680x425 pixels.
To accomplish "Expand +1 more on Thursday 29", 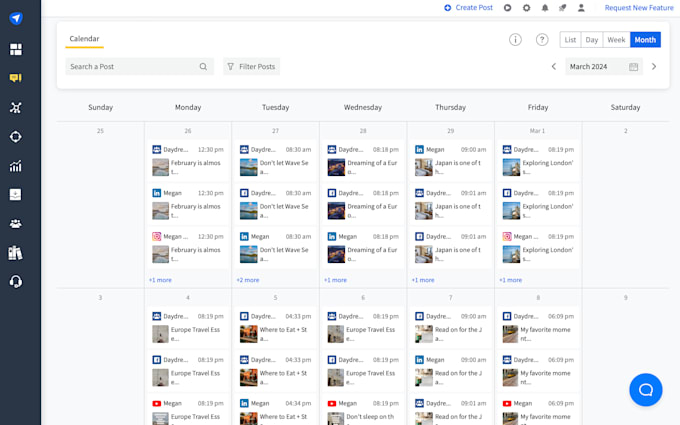I will pyautogui.click(x=423, y=280).
